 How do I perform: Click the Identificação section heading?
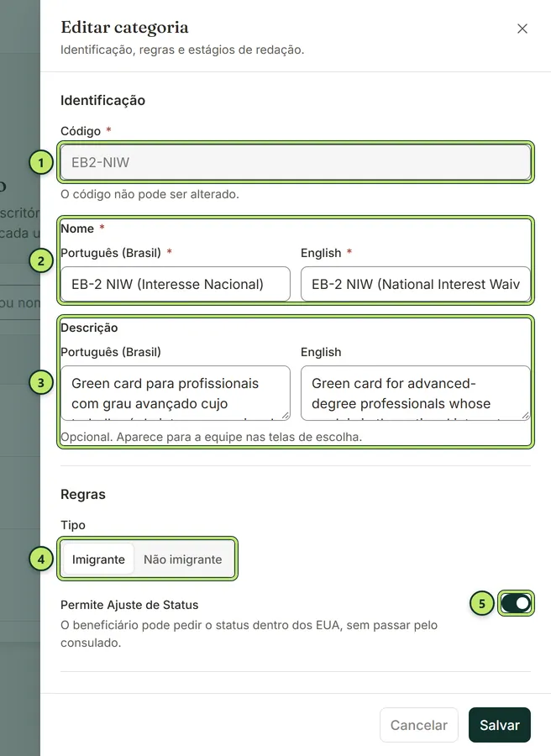coord(102,100)
